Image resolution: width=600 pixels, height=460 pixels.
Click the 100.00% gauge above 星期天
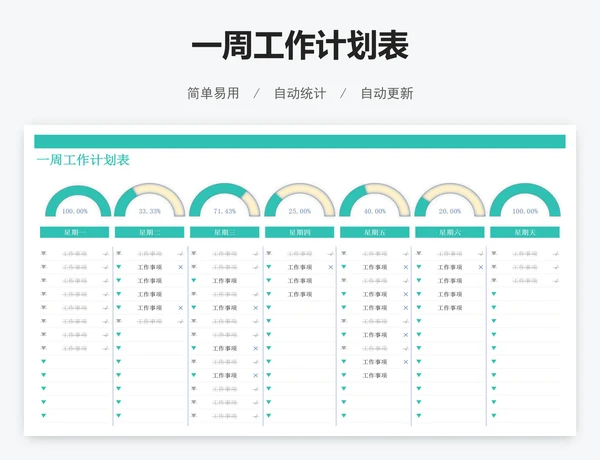[525, 200]
